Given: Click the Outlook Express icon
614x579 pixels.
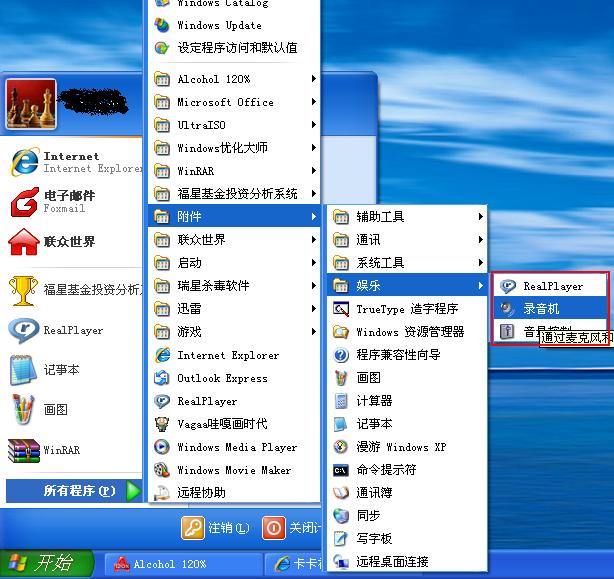Looking at the screenshot, I should tap(161, 378).
